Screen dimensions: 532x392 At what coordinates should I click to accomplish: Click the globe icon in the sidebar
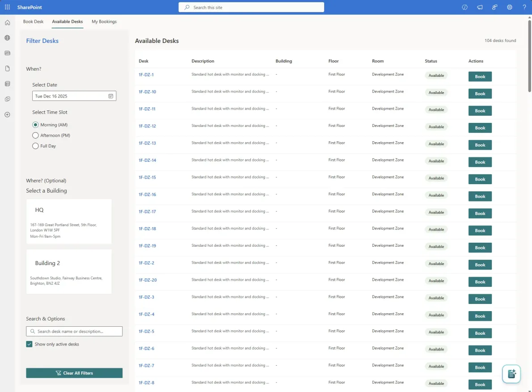7,38
